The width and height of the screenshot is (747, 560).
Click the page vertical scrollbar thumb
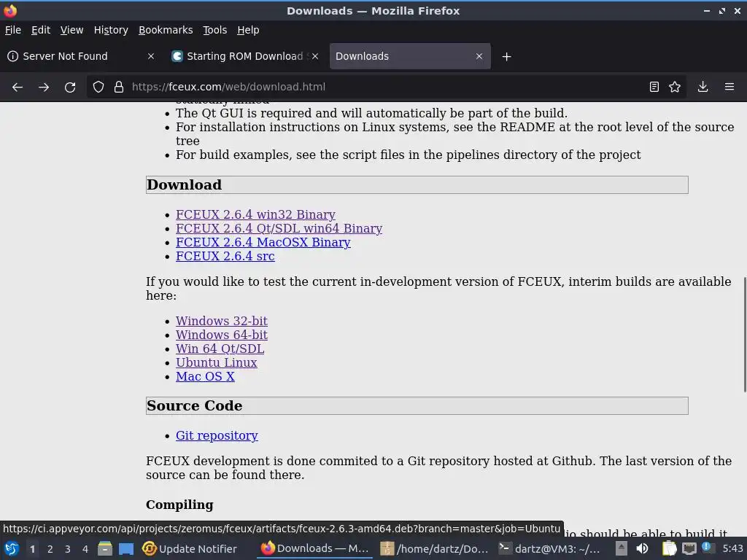(x=744, y=335)
